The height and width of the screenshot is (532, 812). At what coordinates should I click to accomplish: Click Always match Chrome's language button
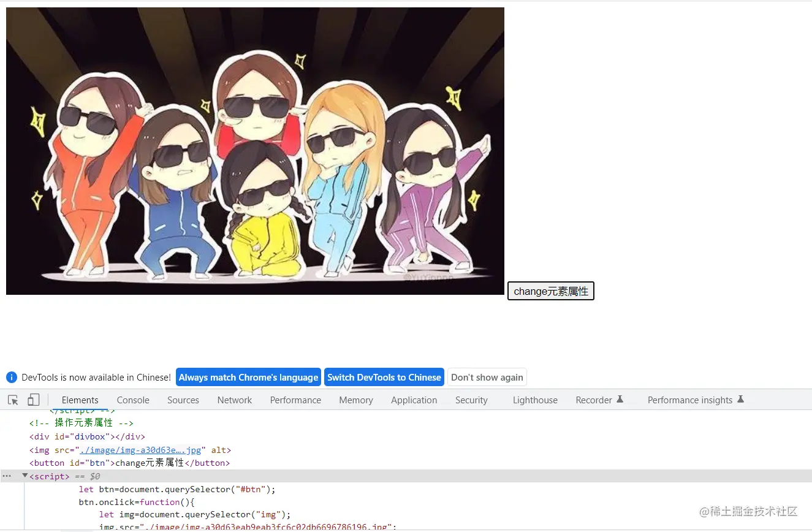[x=248, y=378]
